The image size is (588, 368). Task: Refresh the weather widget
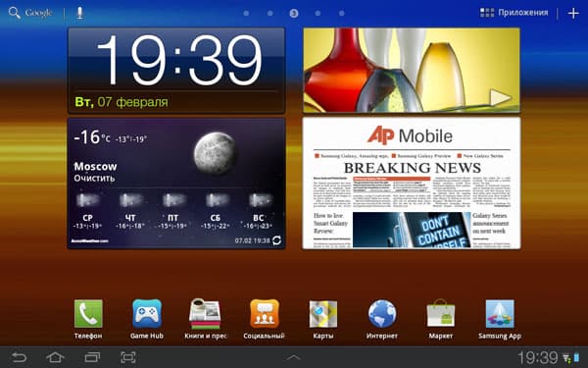[x=276, y=240]
